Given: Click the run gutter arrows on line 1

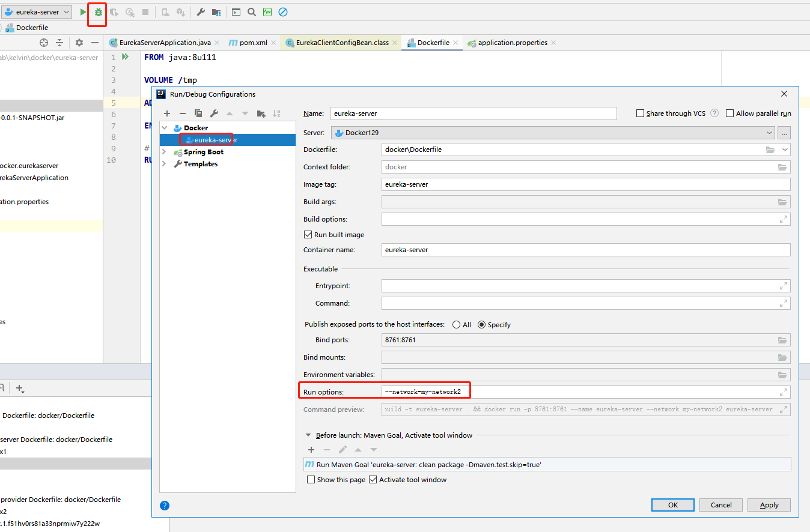Looking at the screenshot, I should click(x=125, y=57).
